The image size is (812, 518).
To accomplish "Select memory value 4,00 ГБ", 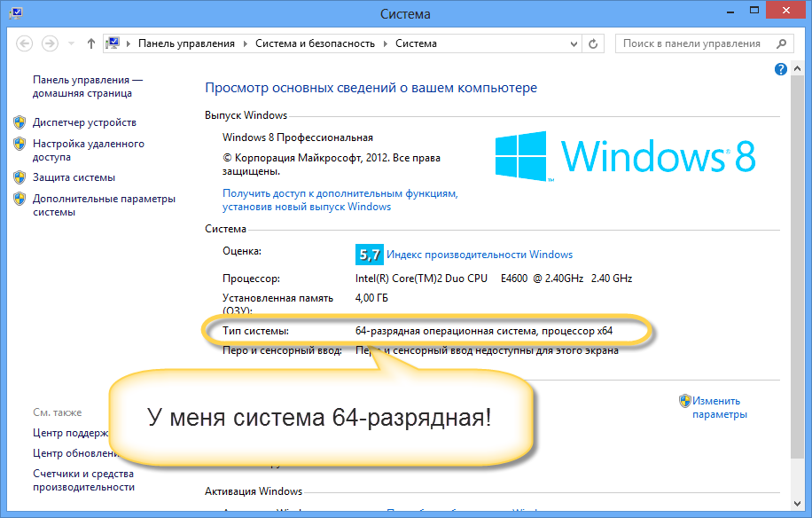I will 371,298.
